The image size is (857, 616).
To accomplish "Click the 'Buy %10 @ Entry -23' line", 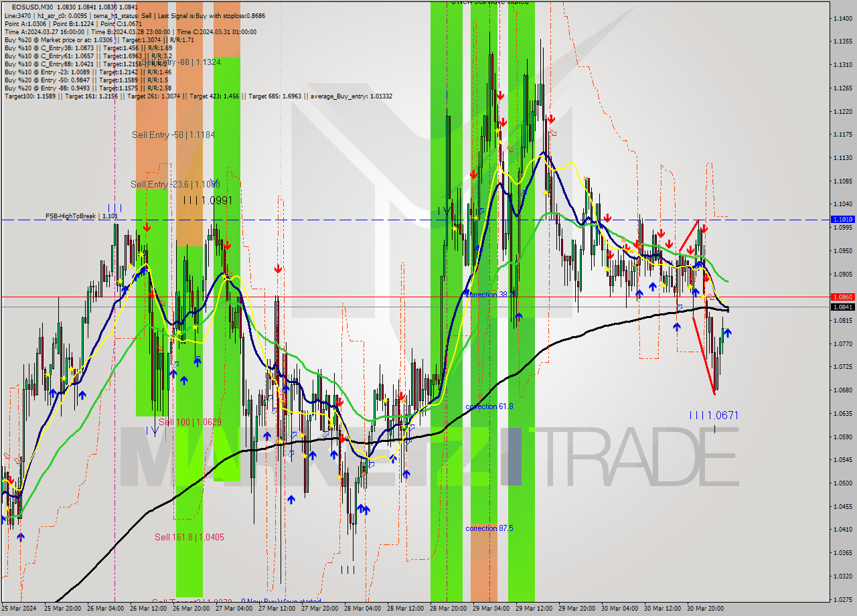I will coord(88,72).
